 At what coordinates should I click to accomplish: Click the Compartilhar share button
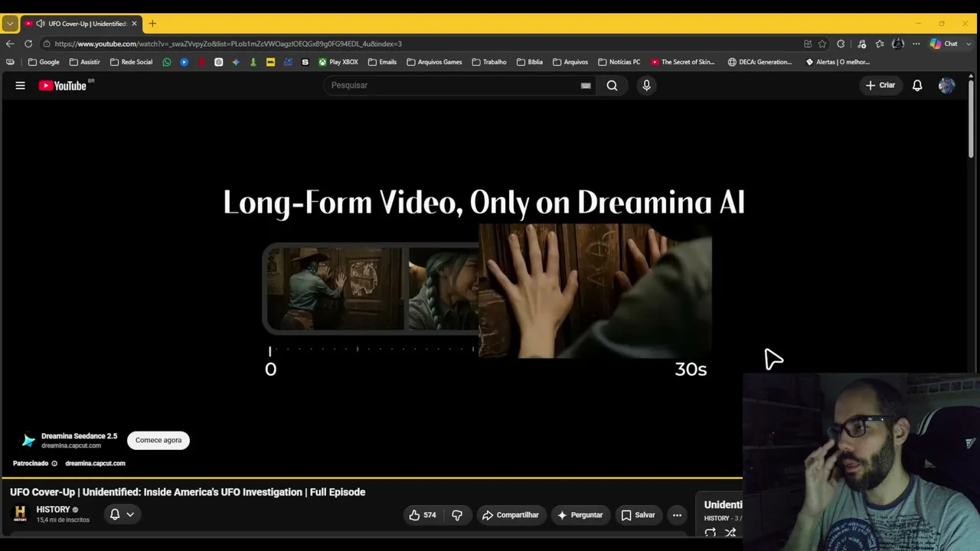pyautogui.click(x=510, y=515)
